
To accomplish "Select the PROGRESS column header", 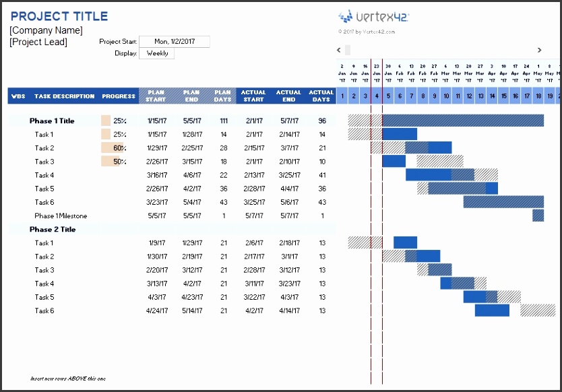I will 119,96.
